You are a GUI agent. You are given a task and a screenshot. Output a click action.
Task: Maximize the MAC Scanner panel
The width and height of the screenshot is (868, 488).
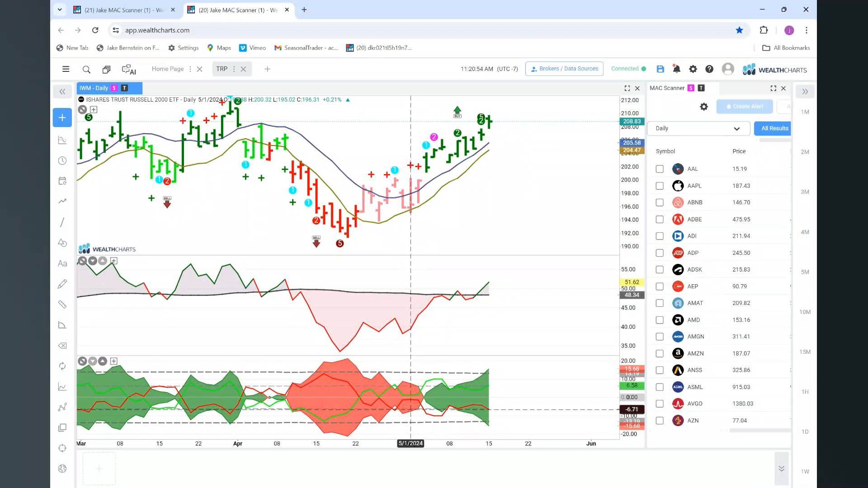click(x=773, y=88)
